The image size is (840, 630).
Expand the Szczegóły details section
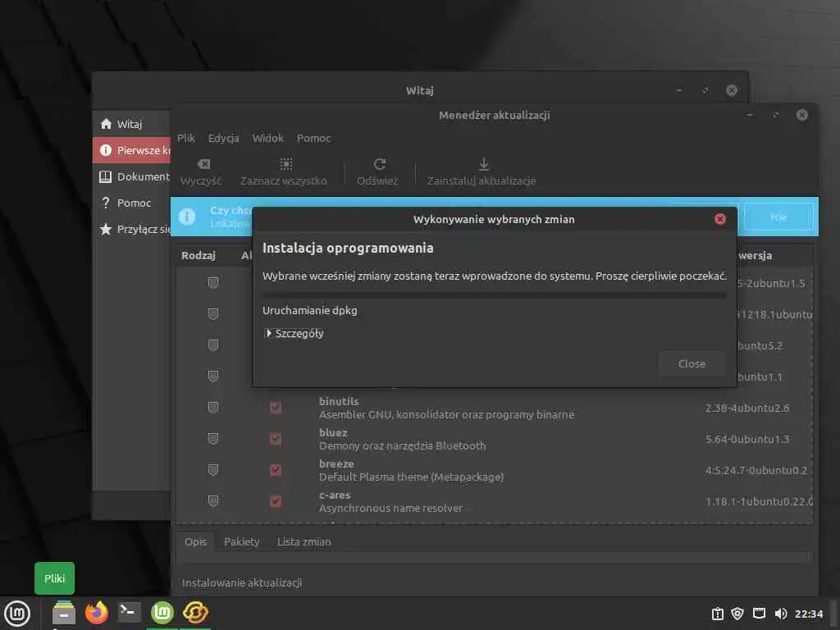[294, 333]
